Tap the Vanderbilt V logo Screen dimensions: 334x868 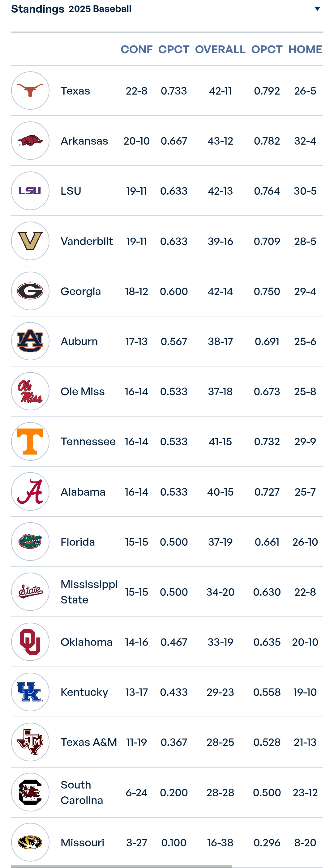(30, 241)
